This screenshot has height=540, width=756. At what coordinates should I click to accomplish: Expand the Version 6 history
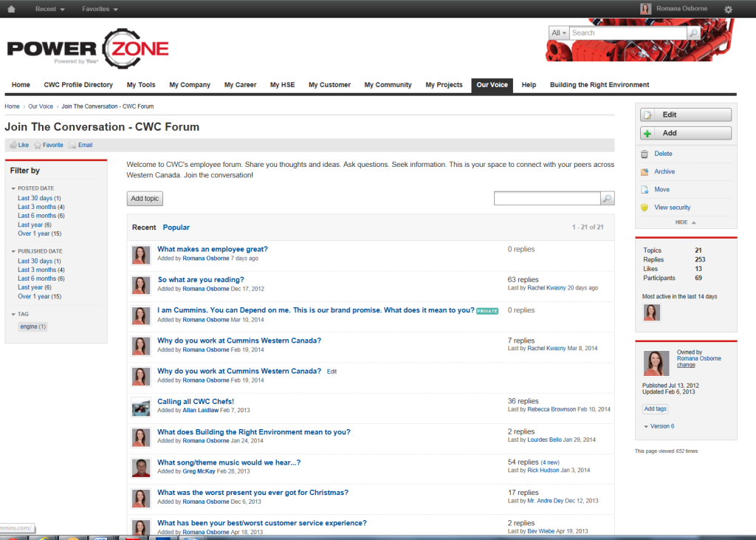[x=659, y=426]
